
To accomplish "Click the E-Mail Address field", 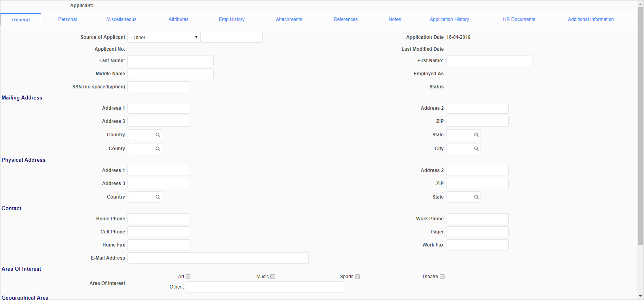I will [218, 258].
